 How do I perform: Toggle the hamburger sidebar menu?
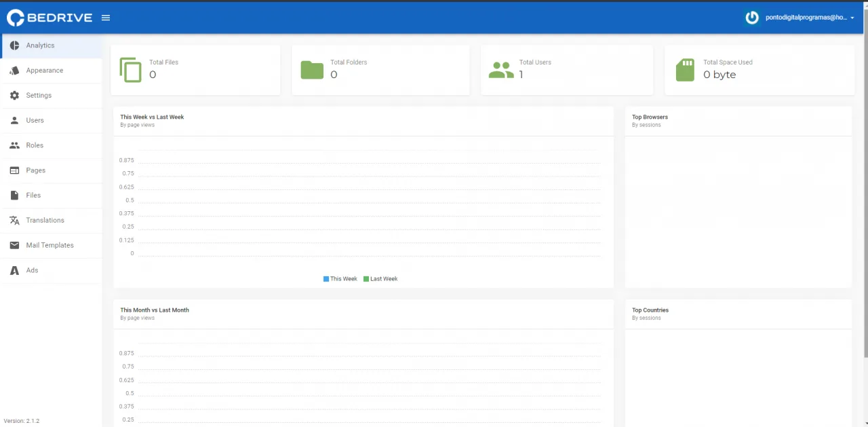click(106, 18)
